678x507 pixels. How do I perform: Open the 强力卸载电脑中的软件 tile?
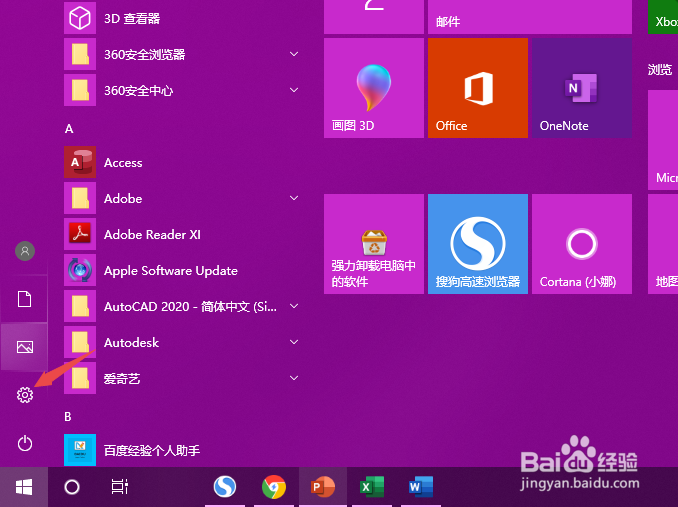[374, 244]
